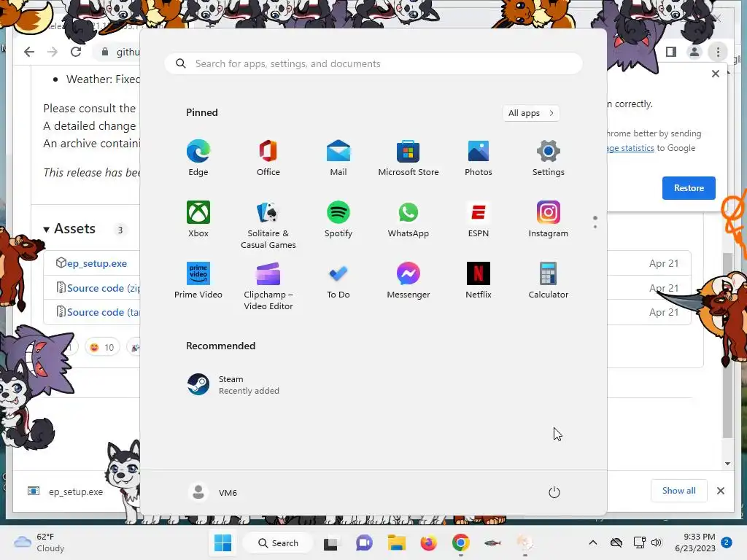The image size is (747, 560).
Task: Open Task View on the taskbar
Action: point(330,542)
